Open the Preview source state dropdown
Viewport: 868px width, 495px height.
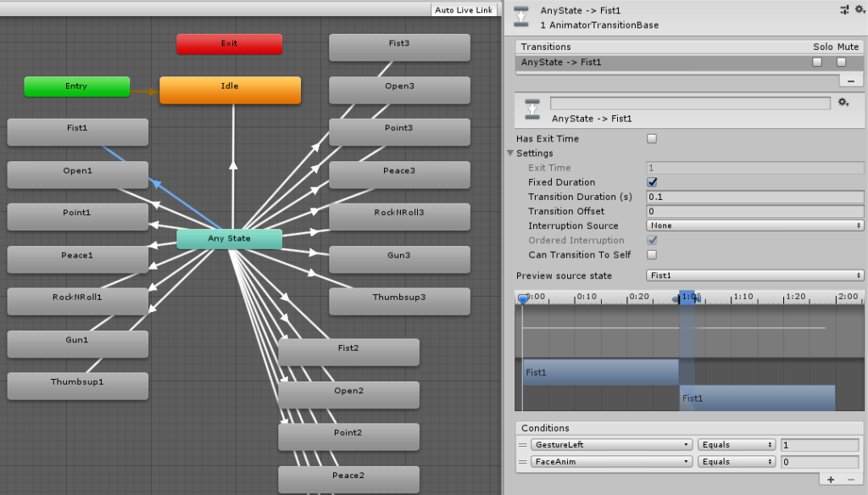point(754,275)
